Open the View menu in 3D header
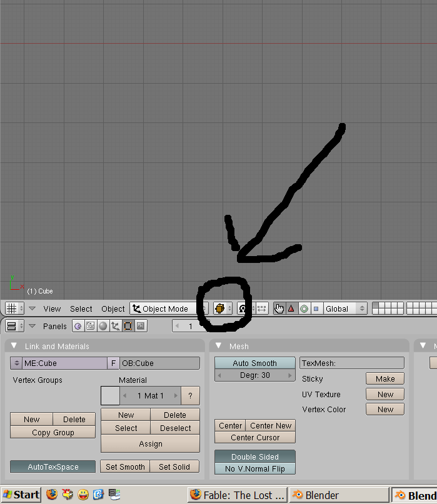Screen dimensions: 437x504 pyautogui.click(x=52, y=309)
